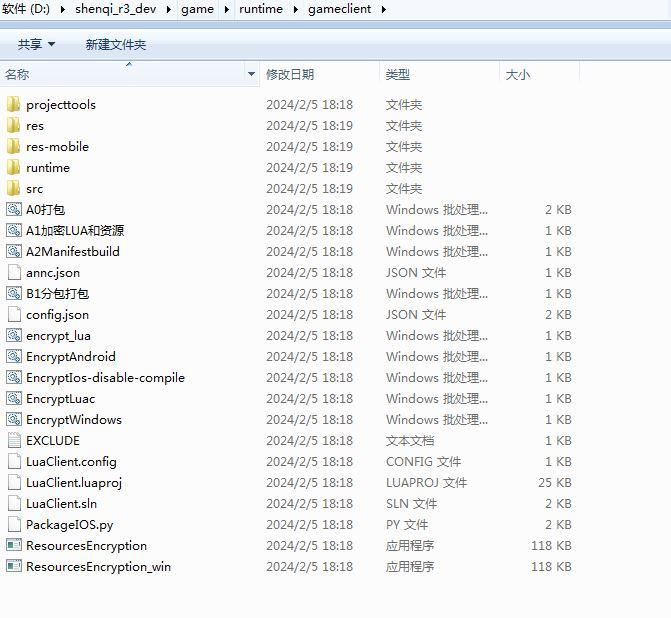The height and width of the screenshot is (618, 671).
Task: Sort files by 类型 column header
Action: pos(398,74)
